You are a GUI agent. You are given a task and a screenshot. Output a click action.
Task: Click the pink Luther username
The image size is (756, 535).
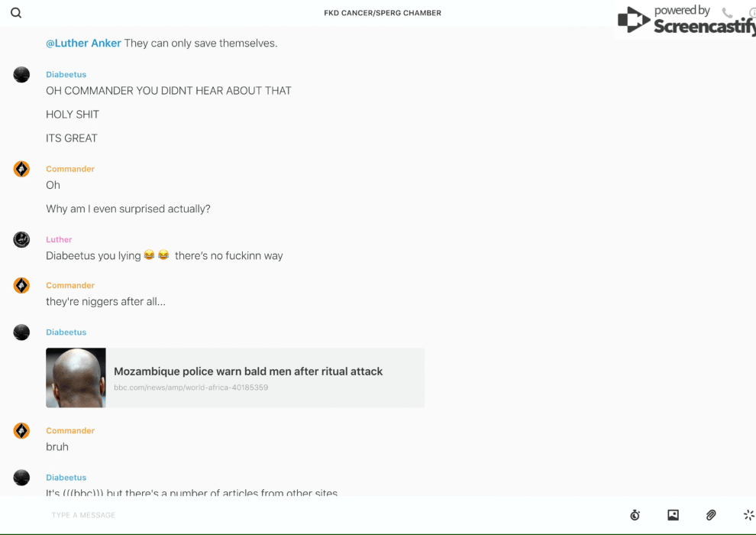[x=59, y=239]
